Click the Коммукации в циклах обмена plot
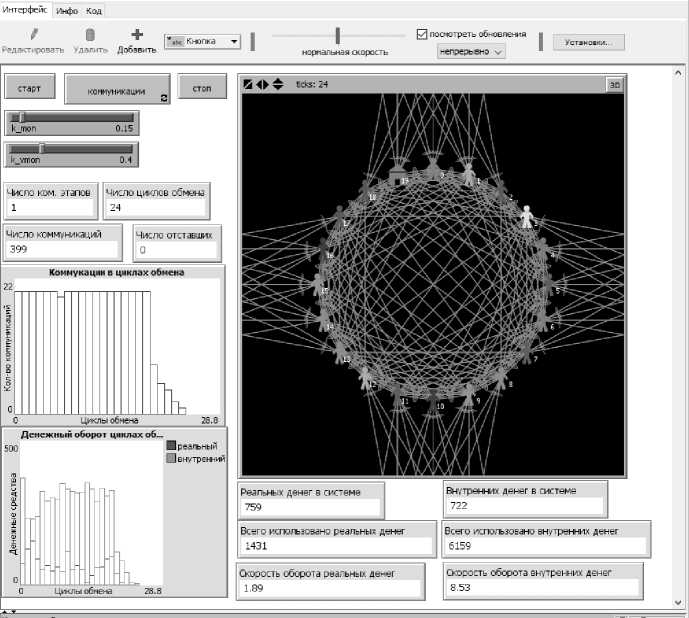 113,345
